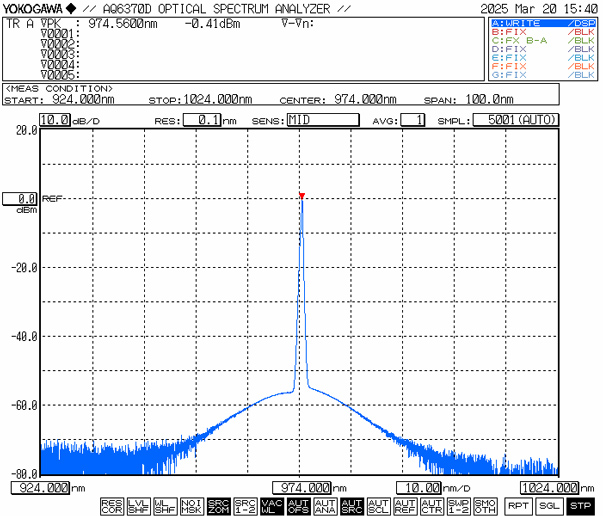Screen dimensions: 603x516
Task: Edit the 924.000 nm start wavelength box
Action: 40,488
